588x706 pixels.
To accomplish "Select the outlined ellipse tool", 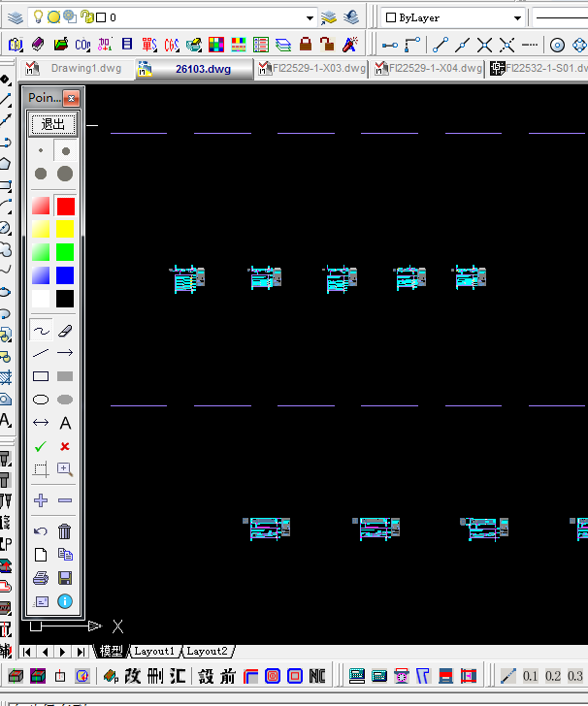I will [x=41, y=400].
